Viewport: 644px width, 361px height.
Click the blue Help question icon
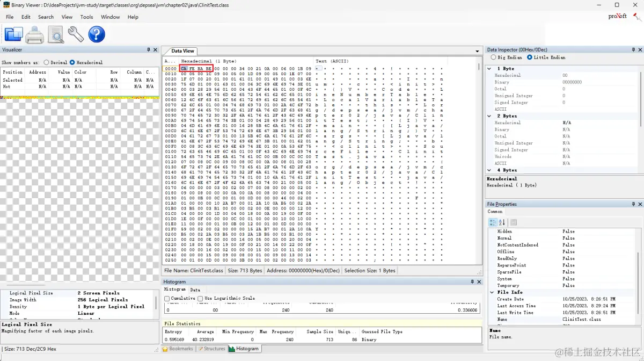[97, 34]
